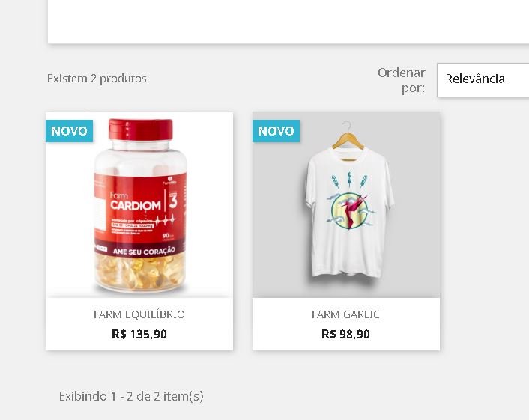Image resolution: width=529 pixels, height=420 pixels.
Task: Click the hummingbird graphic on the t-shirt
Action: [x=350, y=210]
